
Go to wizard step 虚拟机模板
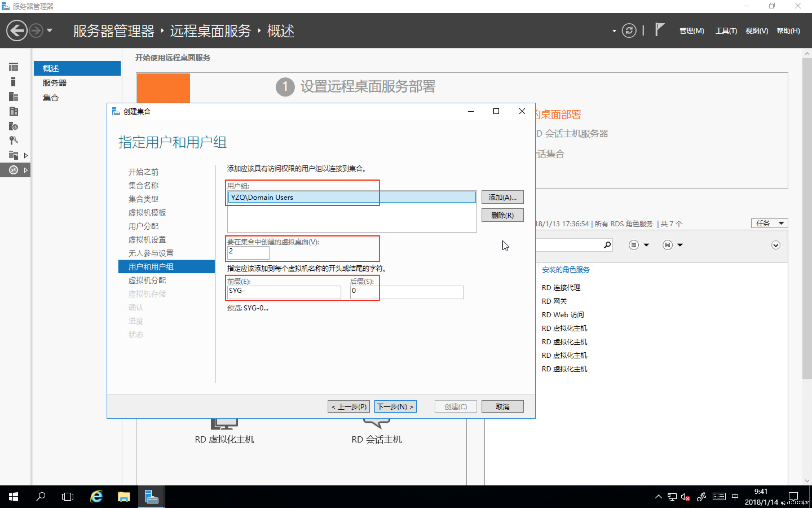[147, 213]
